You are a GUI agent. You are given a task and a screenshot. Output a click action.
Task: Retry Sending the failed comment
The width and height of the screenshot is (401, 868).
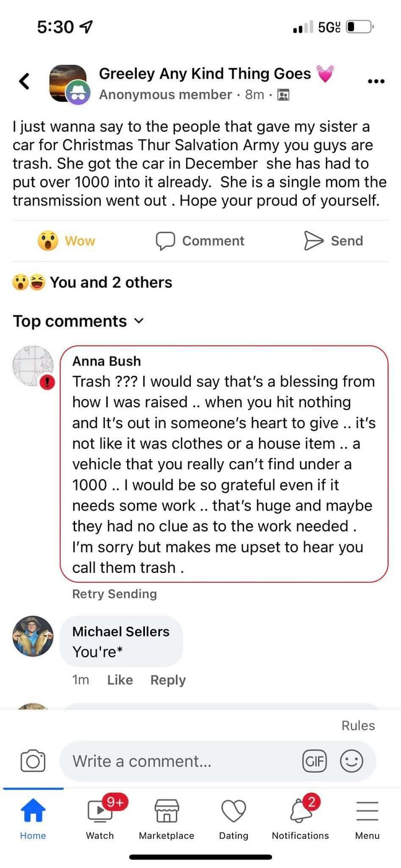coord(114,594)
